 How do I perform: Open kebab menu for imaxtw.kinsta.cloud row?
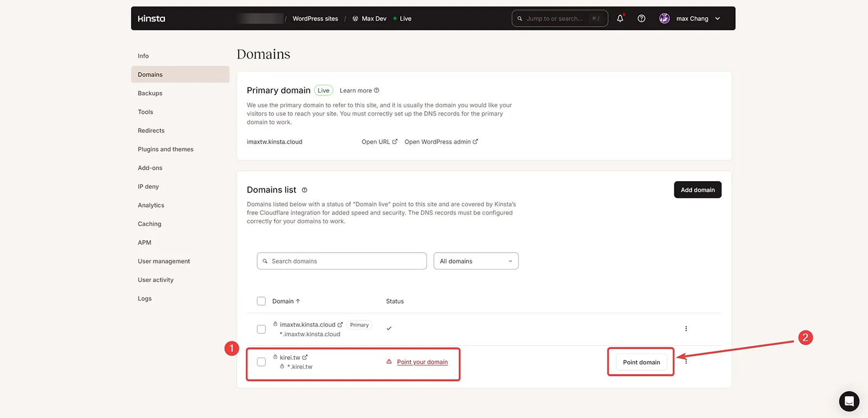pyautogui.click(x=686, y=329)
